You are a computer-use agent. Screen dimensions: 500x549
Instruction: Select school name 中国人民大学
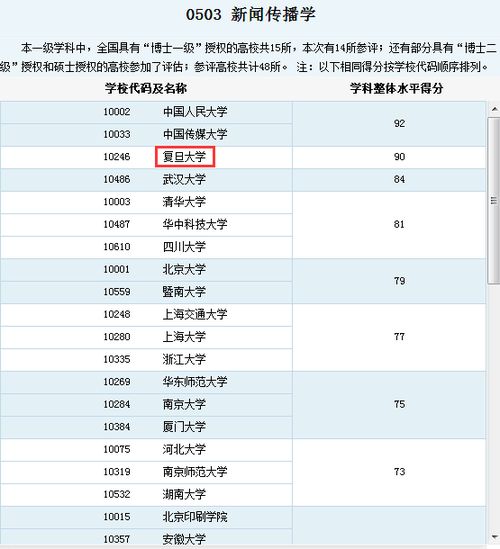coord(195,112)
